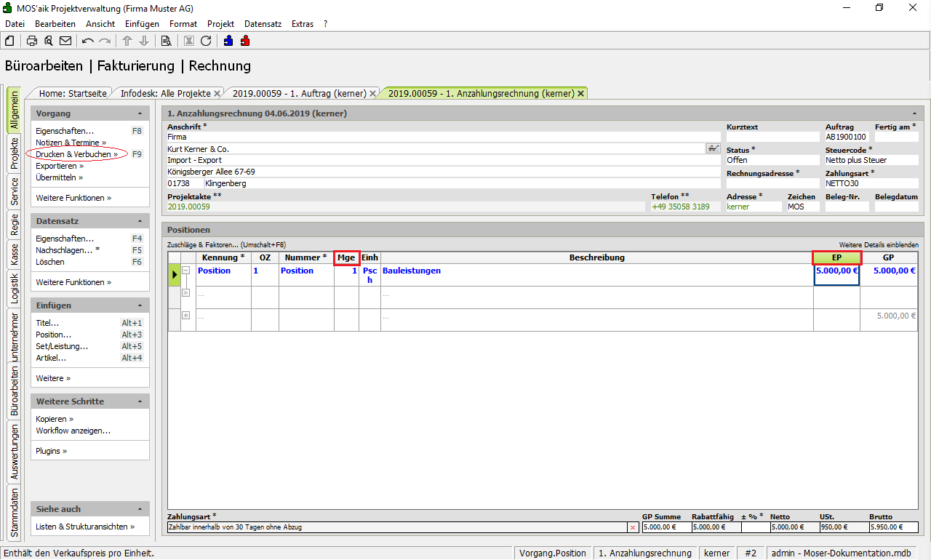Close the 1. Auftrag (kerner) tab
The height and width of the screenshot is (560, 931).
point(372,94)
